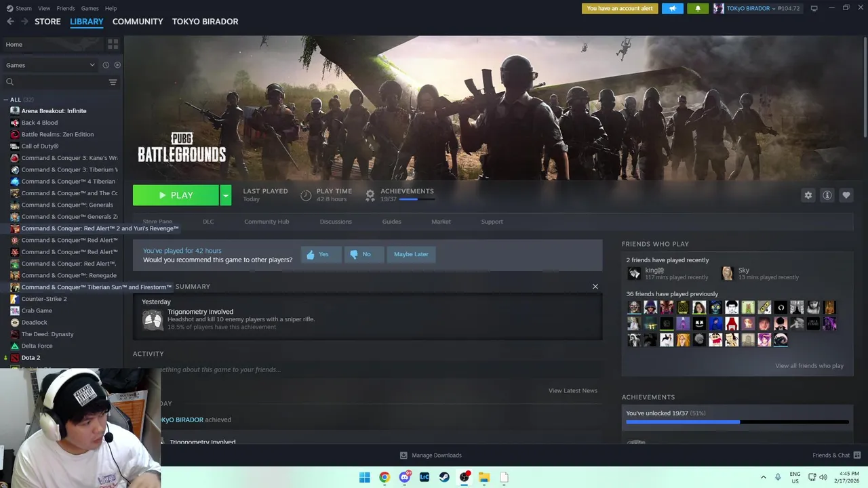Image resolution: width=868 pixels, height=488 pixels.
Task: Toggle sort by recent activity clock
Action: 106,65
